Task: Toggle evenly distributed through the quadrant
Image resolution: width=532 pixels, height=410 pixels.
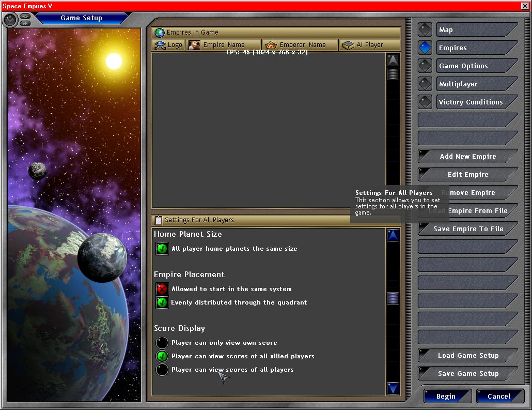Action: pos(162,302)
